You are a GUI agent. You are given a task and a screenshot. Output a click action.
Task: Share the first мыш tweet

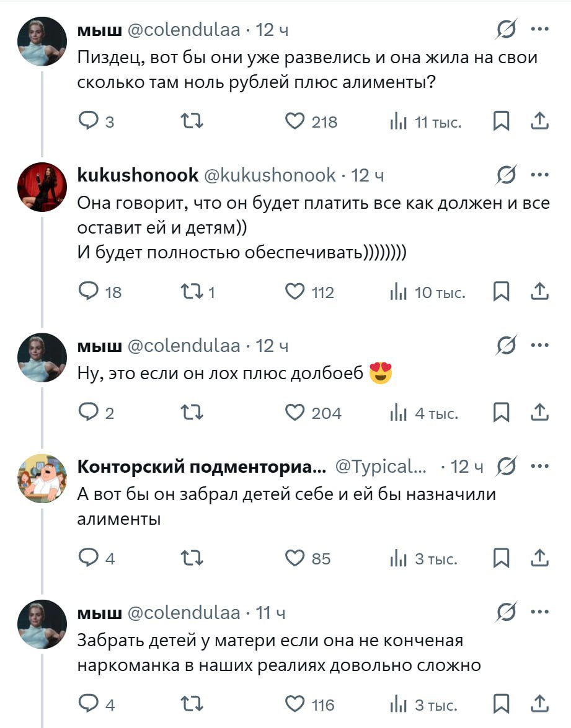point(540,121)
